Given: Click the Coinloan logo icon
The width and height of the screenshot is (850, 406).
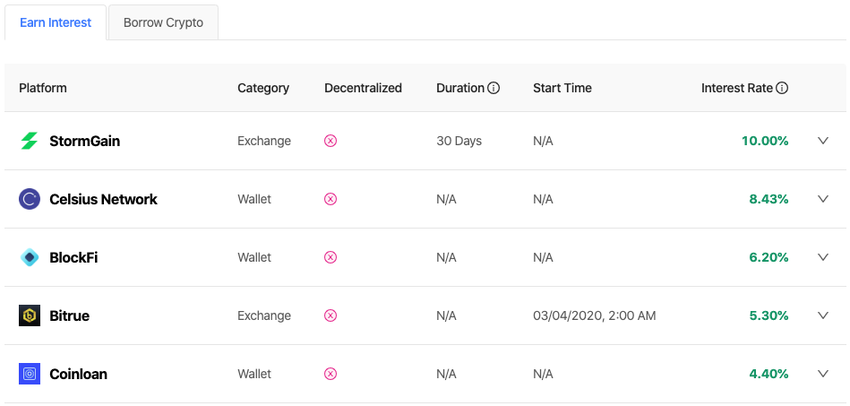Looking at the screenshot, I should point(29,374).
